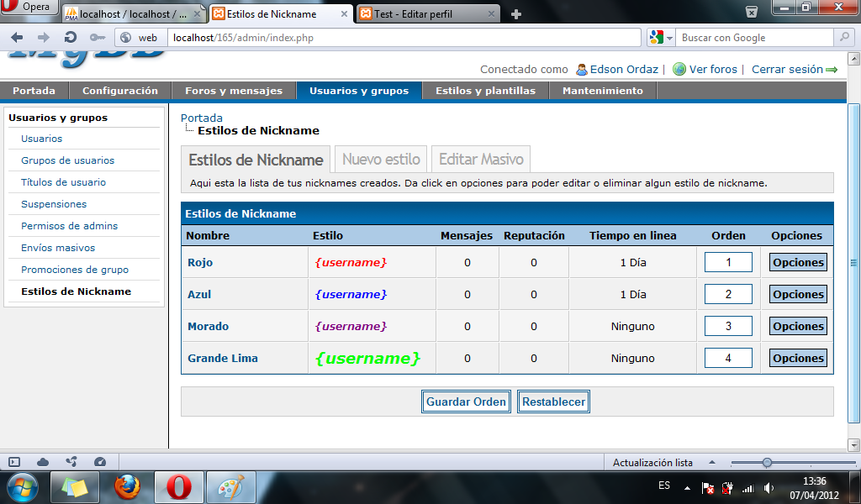Open Opciones dropdown for Azul

pyautogui.click(x=798, y=294)
